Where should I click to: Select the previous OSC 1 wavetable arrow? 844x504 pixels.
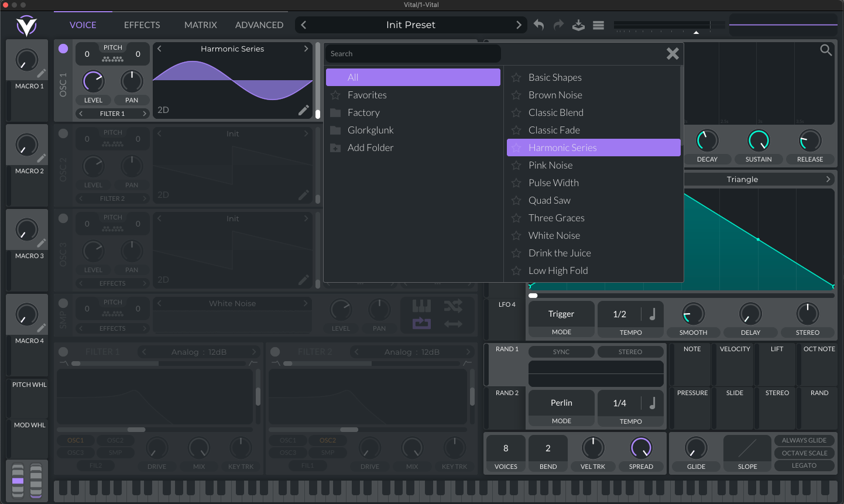click(x=159, y=49)
